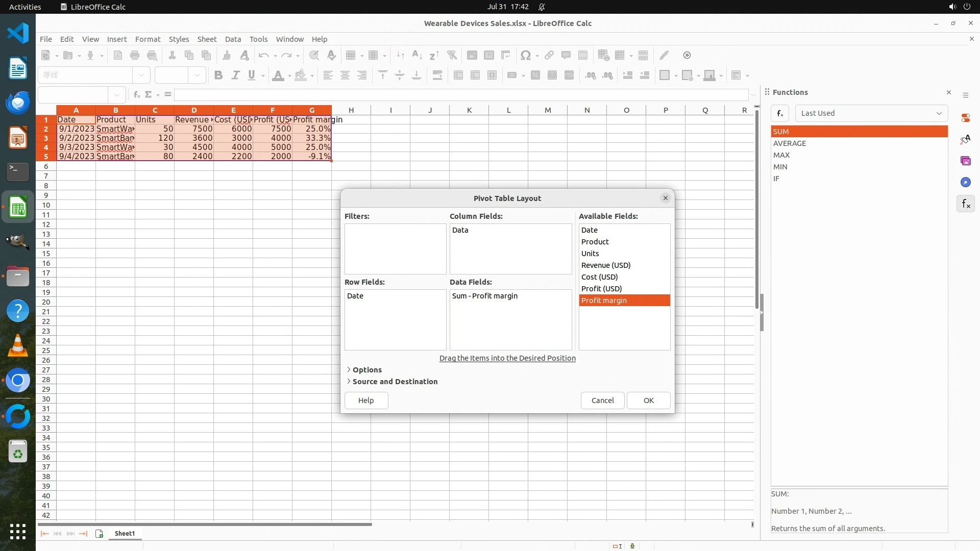Click Cancel in Pivot Table Layout
This screenshot has height=551, width=980.
click(602, 400)
